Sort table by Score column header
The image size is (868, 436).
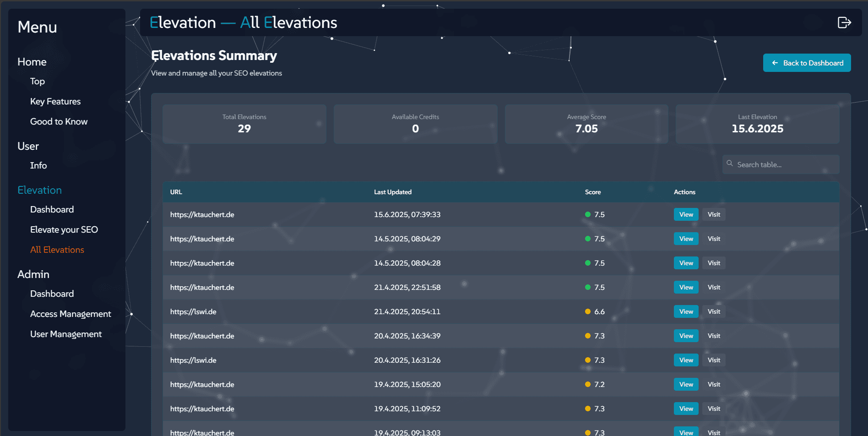592,192
